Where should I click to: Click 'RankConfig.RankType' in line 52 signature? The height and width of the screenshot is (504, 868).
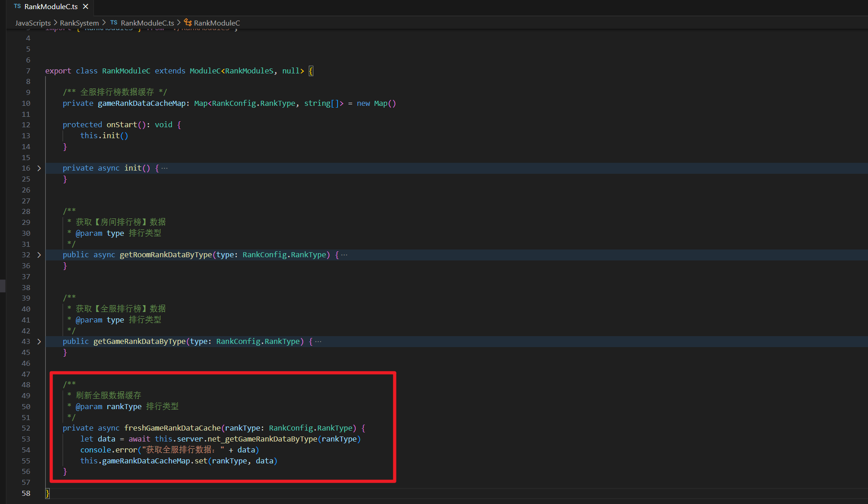click(x=311, y=428)
